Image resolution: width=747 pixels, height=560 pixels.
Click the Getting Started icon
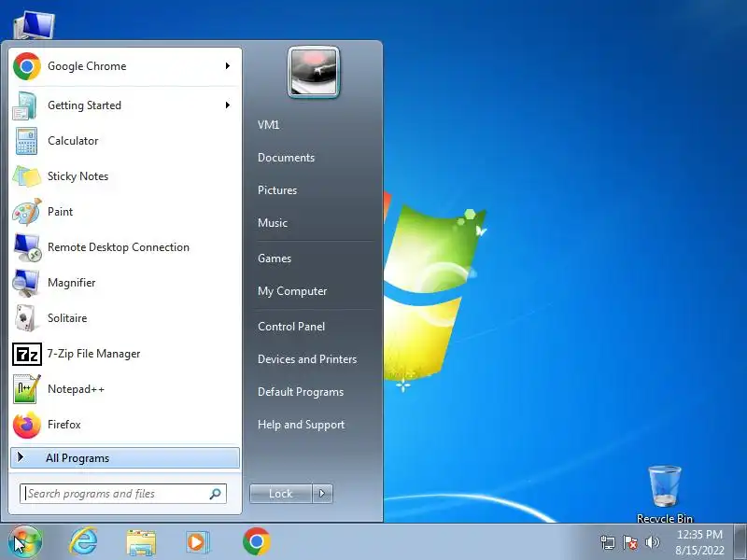tap(25, 105)
